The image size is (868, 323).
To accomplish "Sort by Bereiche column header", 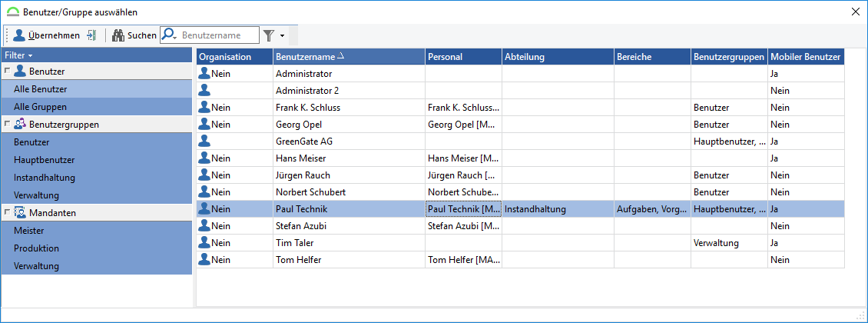I will (x=653, y=56).
